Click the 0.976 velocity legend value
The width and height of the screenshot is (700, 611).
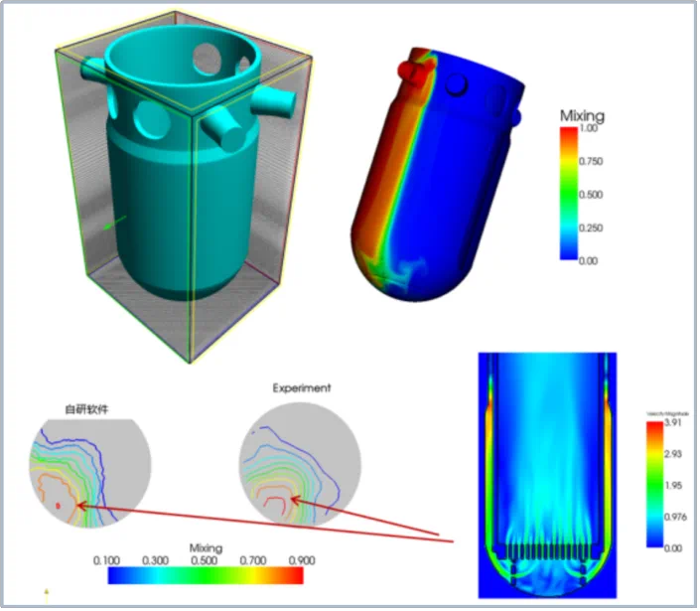click(677, 518)
